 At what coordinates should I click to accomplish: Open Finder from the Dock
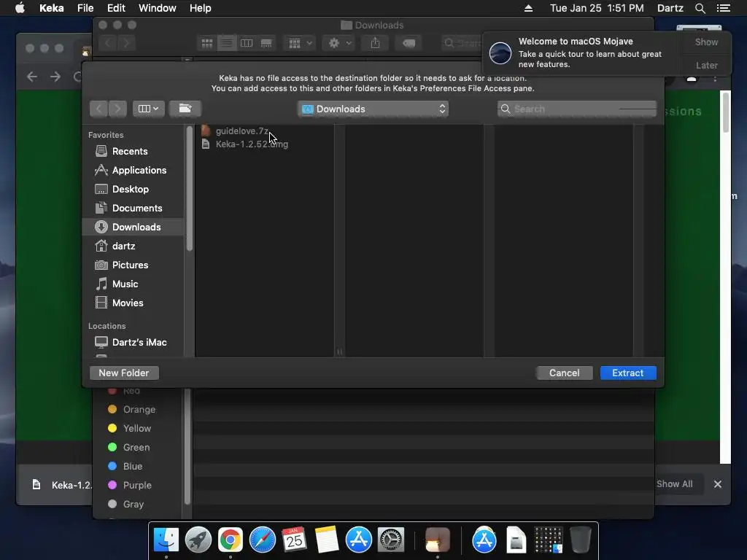pyautogui.click(x=166, y=540)
